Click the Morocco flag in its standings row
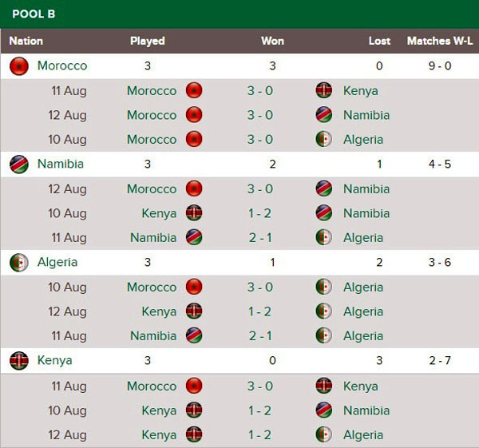The image size is (479, 448). point(18,66)
